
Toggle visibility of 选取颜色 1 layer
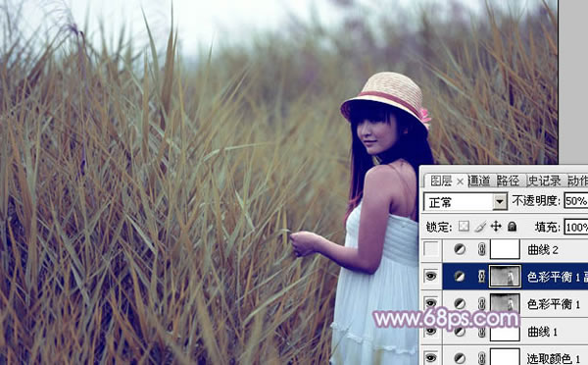431,357
